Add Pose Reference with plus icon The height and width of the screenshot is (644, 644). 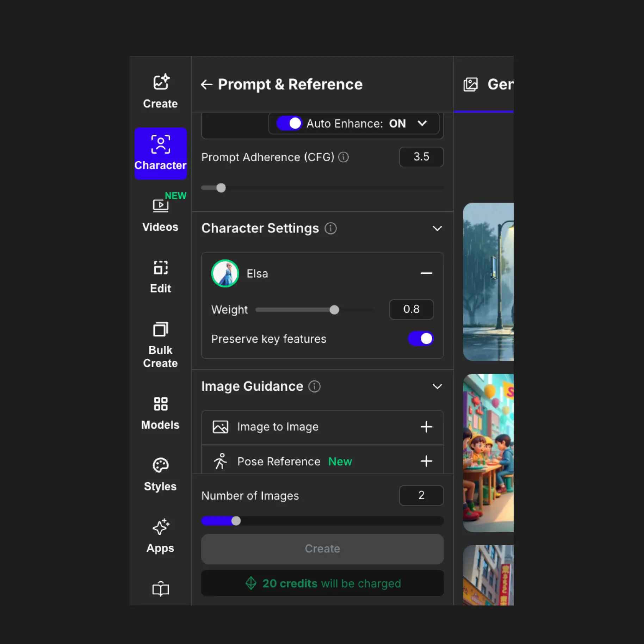426,461
